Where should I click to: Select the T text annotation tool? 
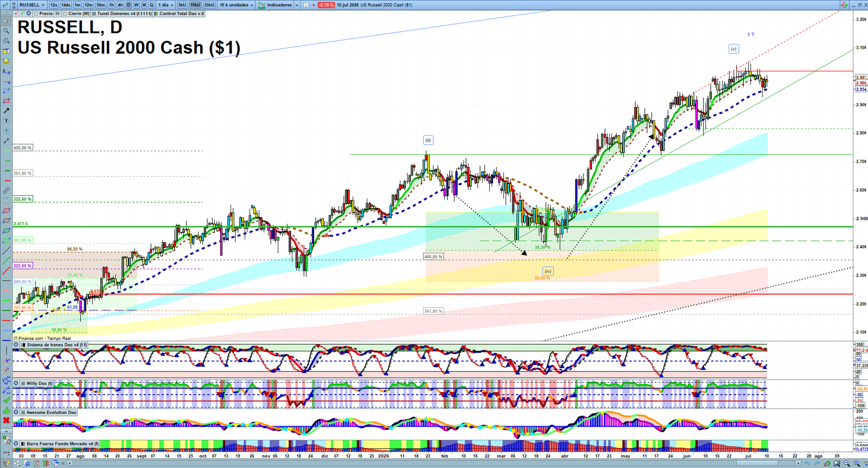point(6,120)
